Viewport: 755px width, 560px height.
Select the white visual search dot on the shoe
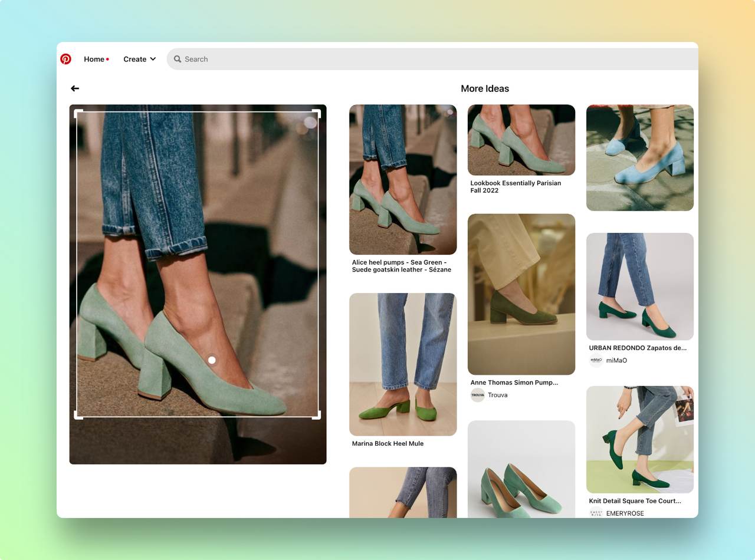tap(212, 360)
